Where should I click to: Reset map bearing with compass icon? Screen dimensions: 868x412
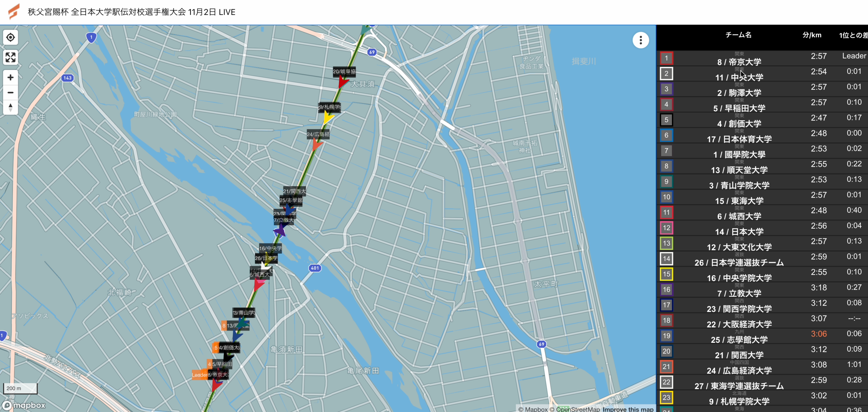[10, 108]
